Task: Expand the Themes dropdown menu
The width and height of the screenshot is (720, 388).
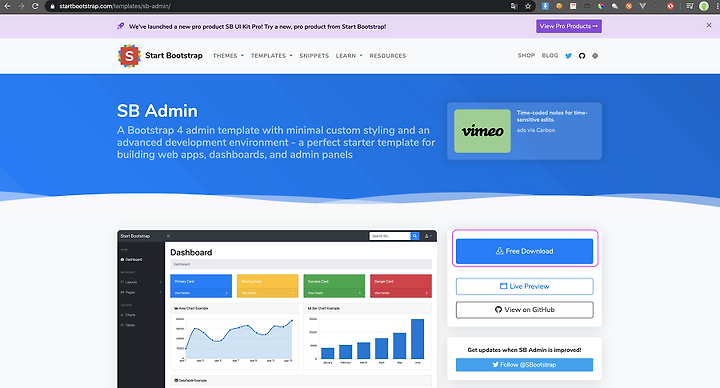Action: pyautogui.click(x=228, y=56)
